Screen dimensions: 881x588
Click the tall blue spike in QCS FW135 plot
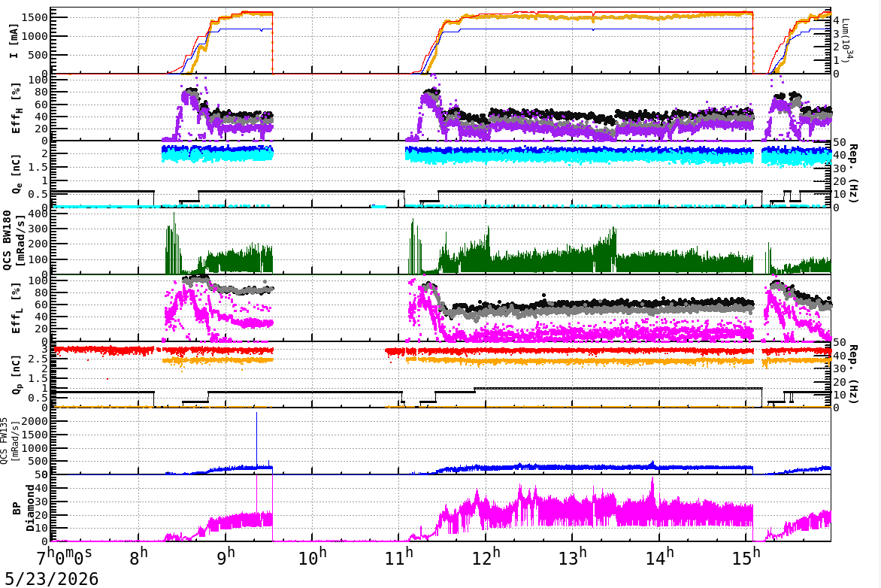(257, 438)
